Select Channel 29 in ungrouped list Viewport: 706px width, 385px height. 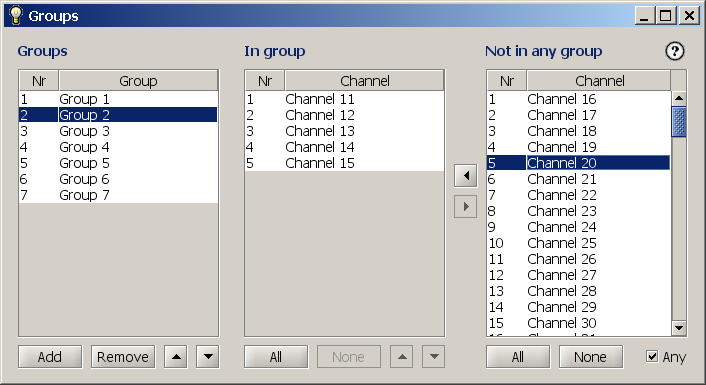[579, 307]
